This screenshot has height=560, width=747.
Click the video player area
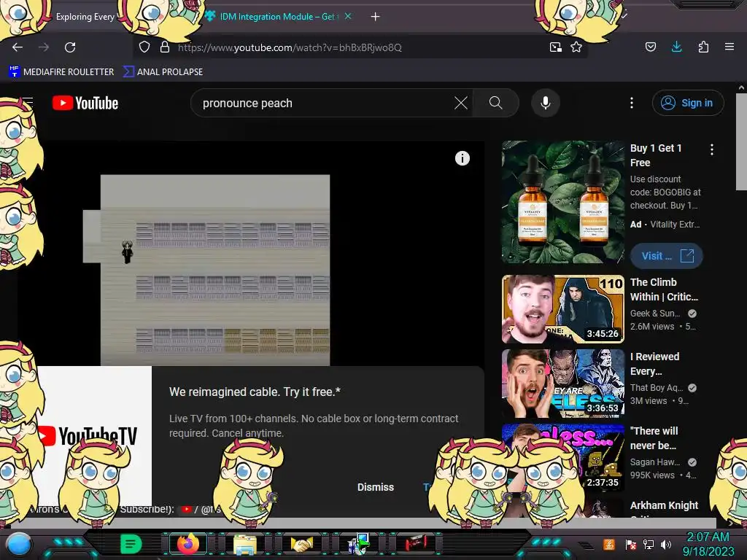pos(251,253)
